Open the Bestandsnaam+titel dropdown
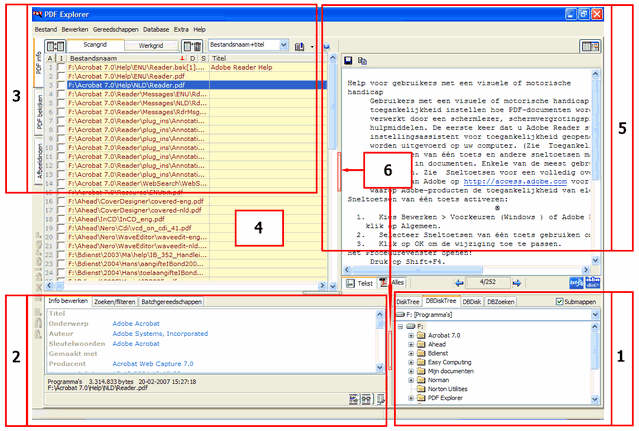This screenshot has width=639, height=431. point(284,46)
